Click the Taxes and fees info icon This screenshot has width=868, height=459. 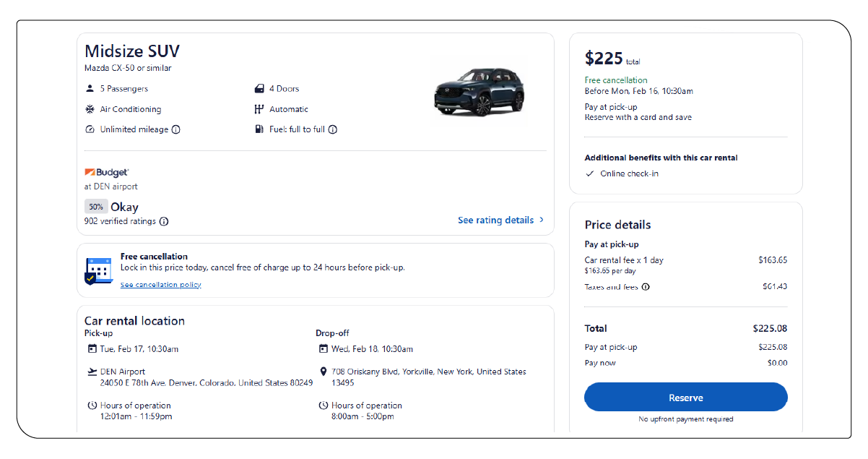646,287
